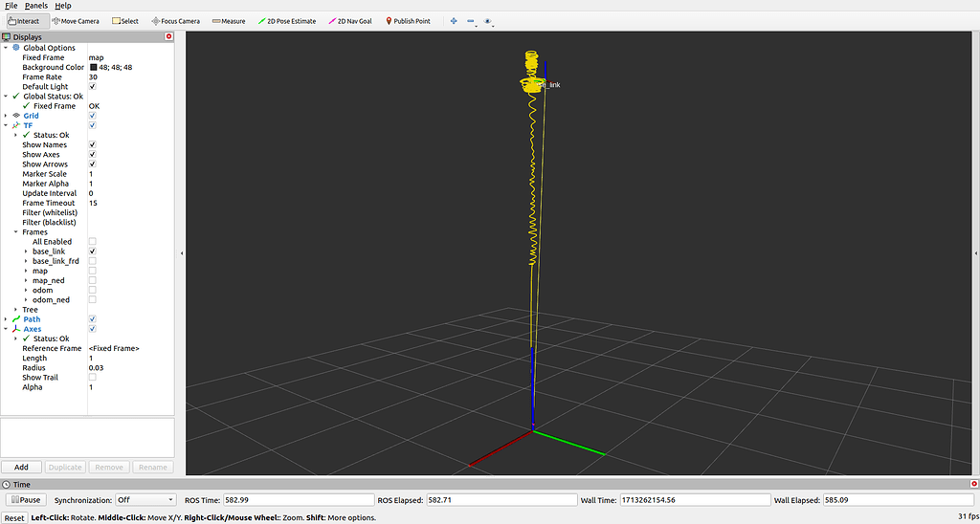Click the Fixed Frame value map
Image resolution: width=980 pixels, height=524 pixels.
click(96, 57)
